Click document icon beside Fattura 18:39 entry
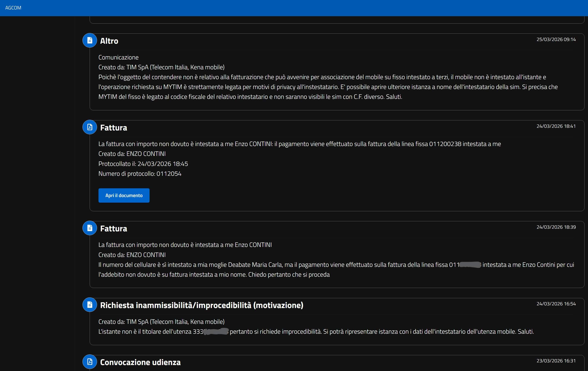 tap(90, 228)
